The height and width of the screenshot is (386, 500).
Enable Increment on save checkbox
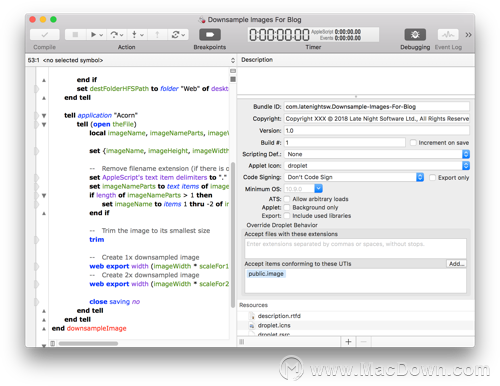(x=413, y=143)
